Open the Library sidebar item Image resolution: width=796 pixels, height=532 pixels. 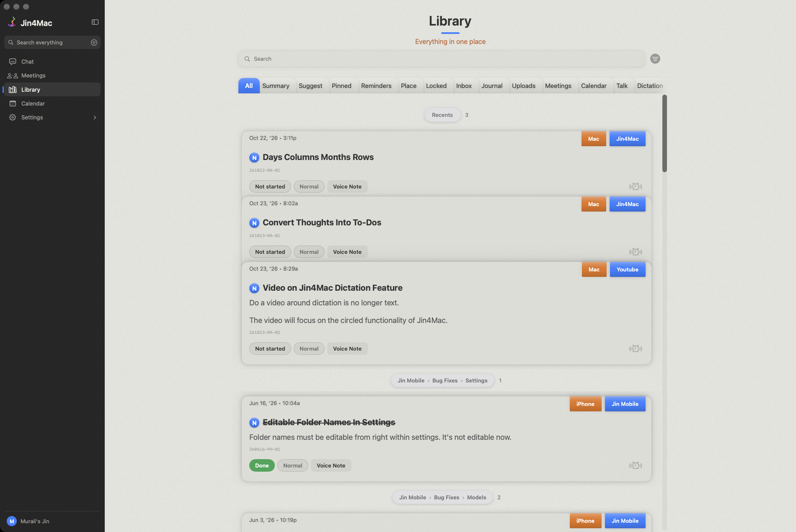[52, 90]
